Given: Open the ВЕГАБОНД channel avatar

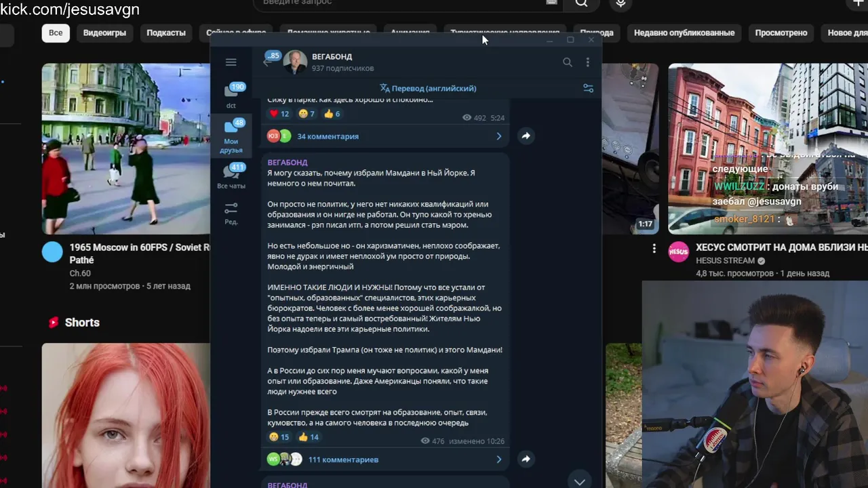Looking at the screenshot, I should 295,62.
